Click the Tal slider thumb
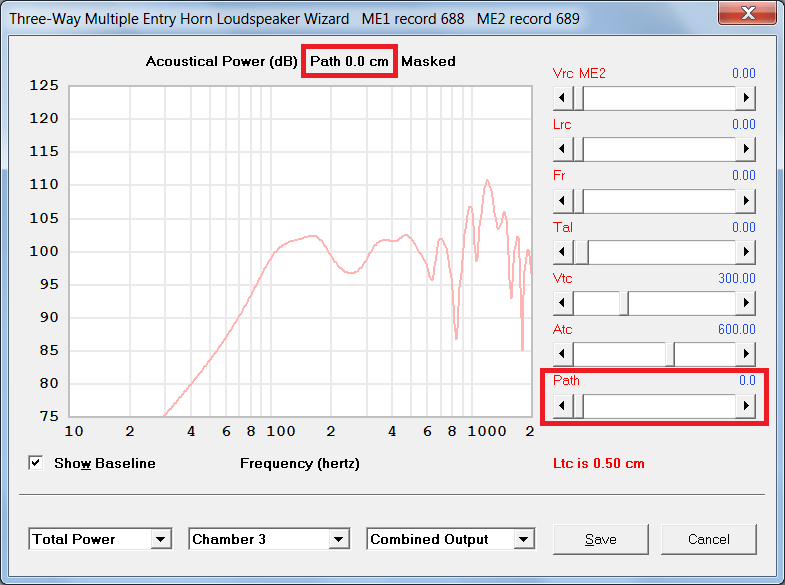 581,252
